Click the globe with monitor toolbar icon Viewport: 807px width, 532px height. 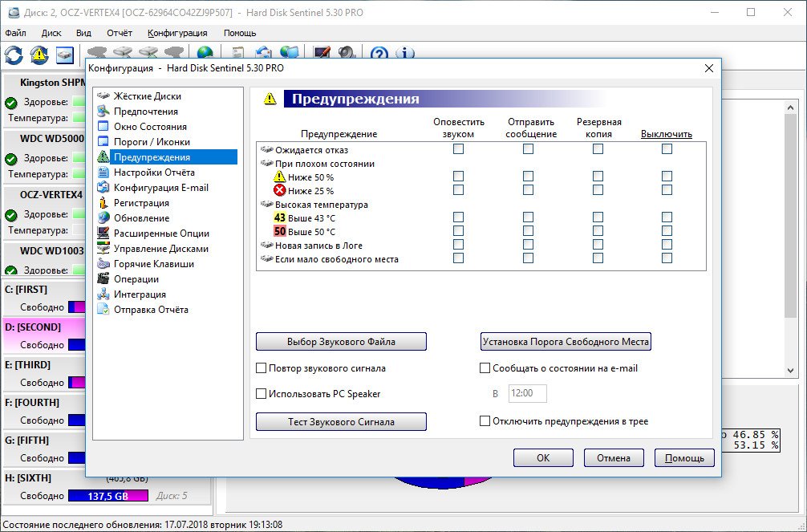click(x=290, y=52)
